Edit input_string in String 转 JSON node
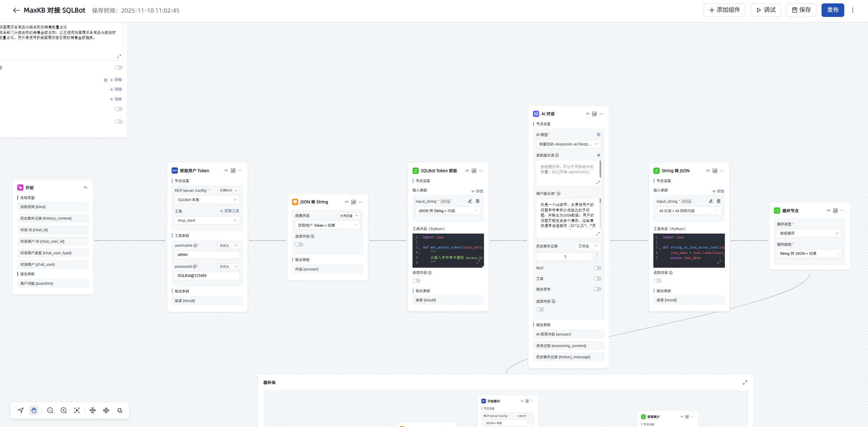This screenshot has width=868, height=427. pyautogui.click(x=711, y=201)
